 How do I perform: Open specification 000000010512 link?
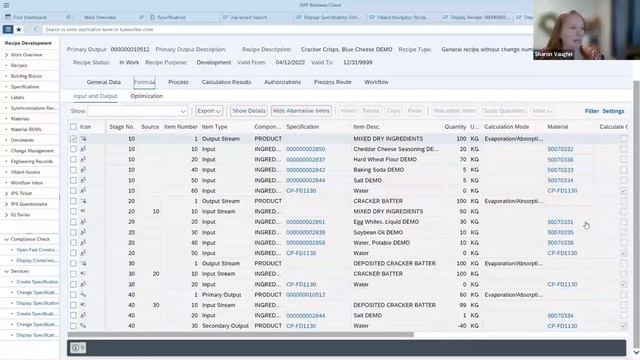[x=306, y=295]
